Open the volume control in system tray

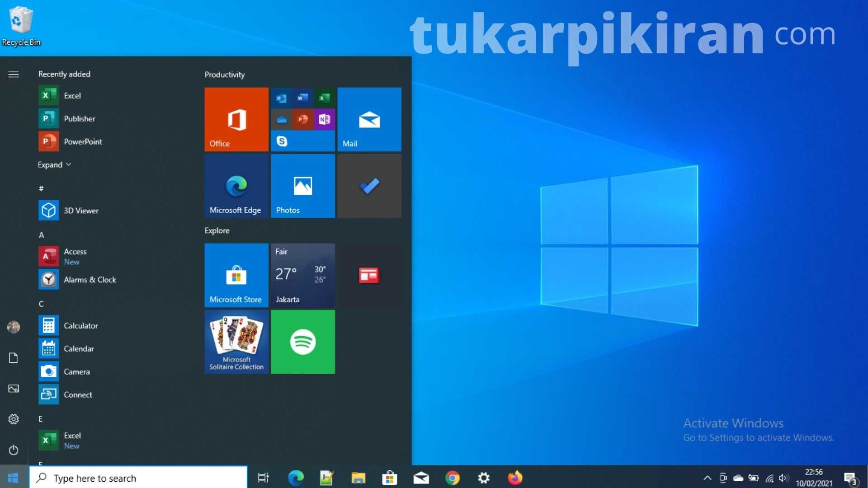[x=784, y=478]
